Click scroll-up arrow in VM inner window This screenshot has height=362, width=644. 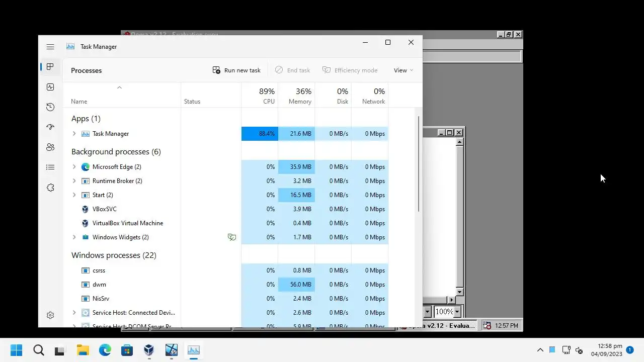459,142
